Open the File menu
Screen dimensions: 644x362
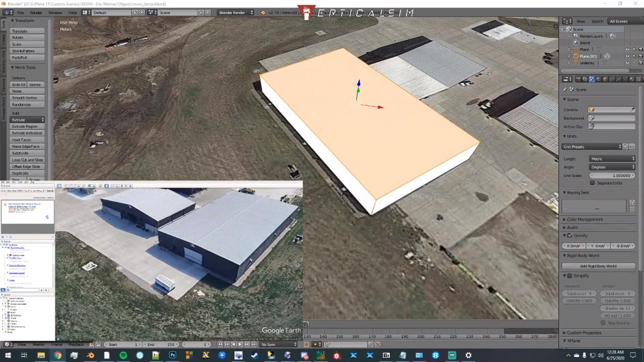[x=21, y=12]
